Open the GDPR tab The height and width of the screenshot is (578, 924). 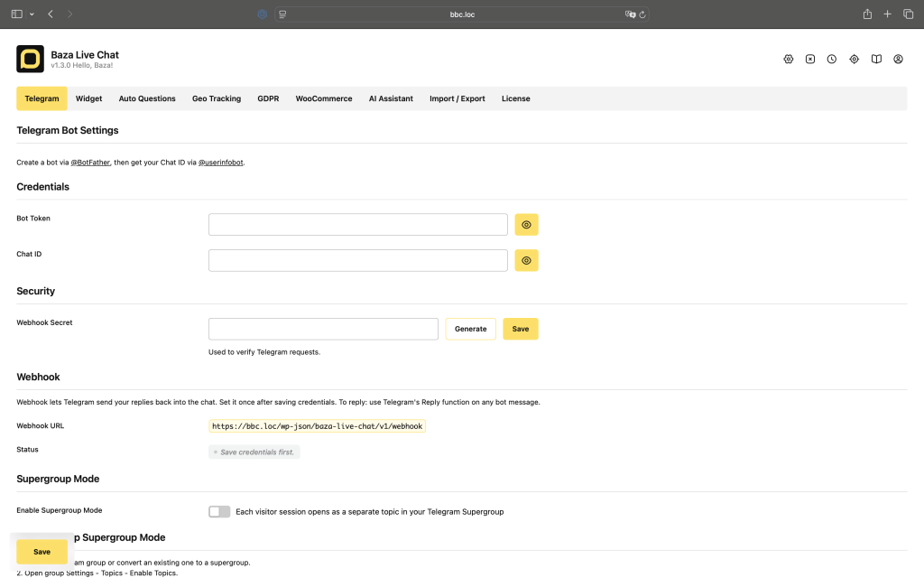[x=268, y=98]
